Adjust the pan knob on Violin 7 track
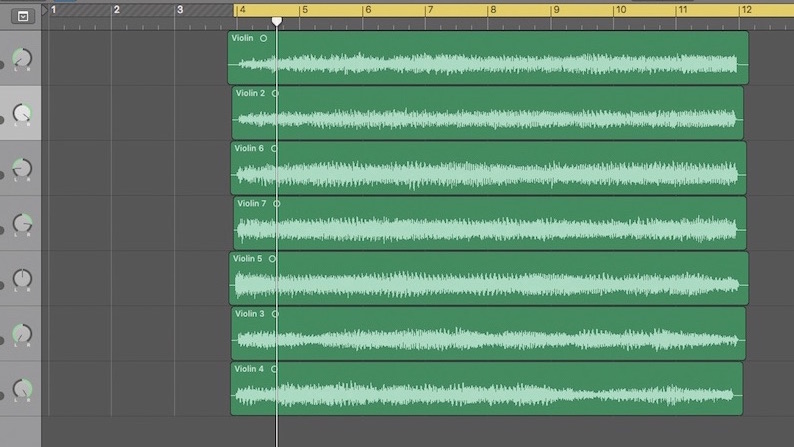794x447 pixels. tap(22, 224)
